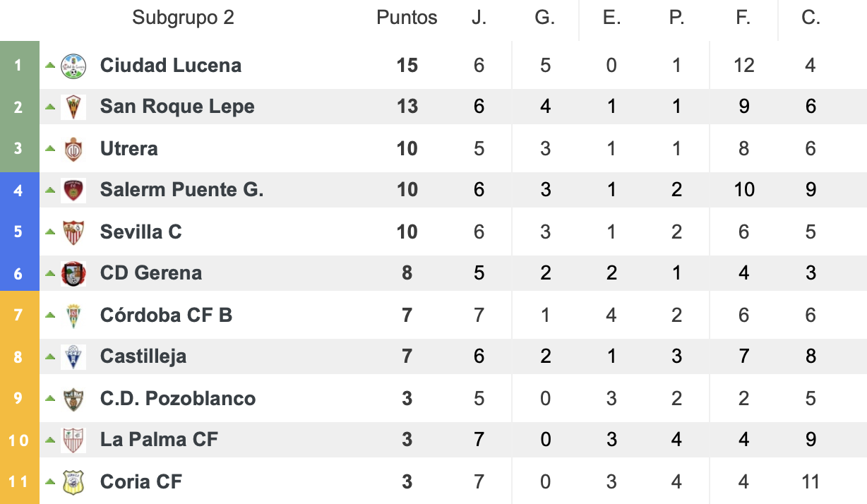Click the G. wins column header
867x504 pixels.
point(544,18)
